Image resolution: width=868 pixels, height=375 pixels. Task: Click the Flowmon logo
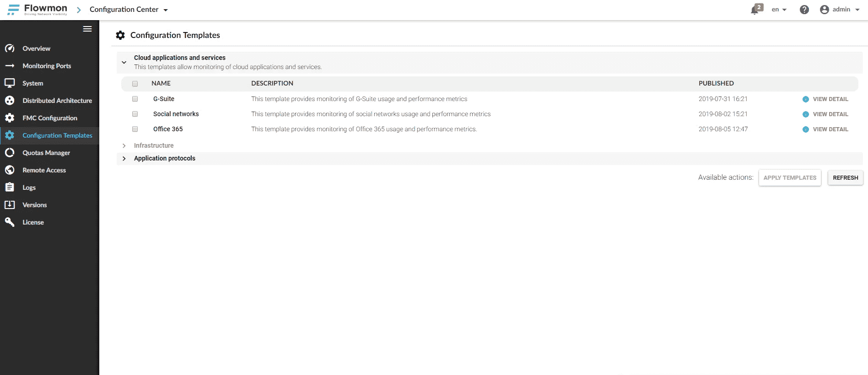(x=38, y=10)
